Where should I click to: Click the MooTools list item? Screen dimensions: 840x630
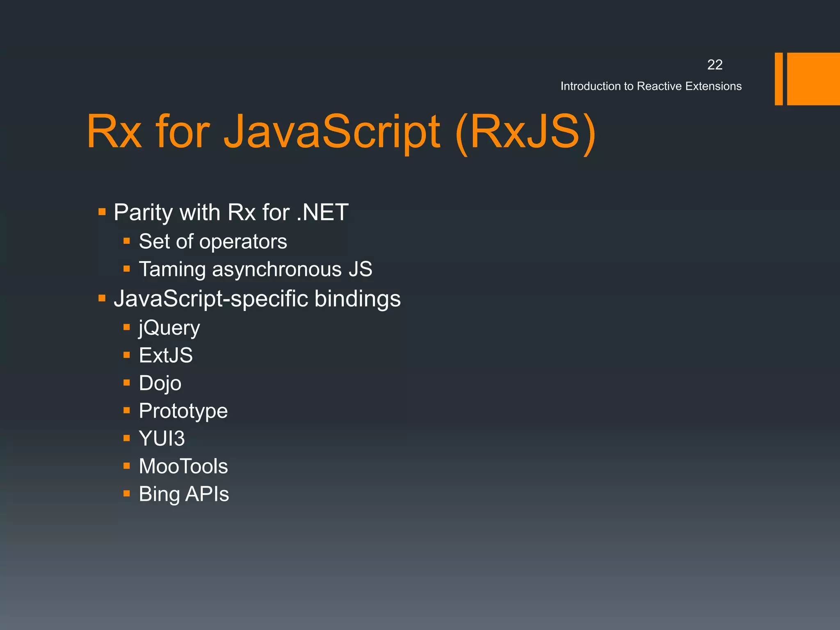point(183,466)
